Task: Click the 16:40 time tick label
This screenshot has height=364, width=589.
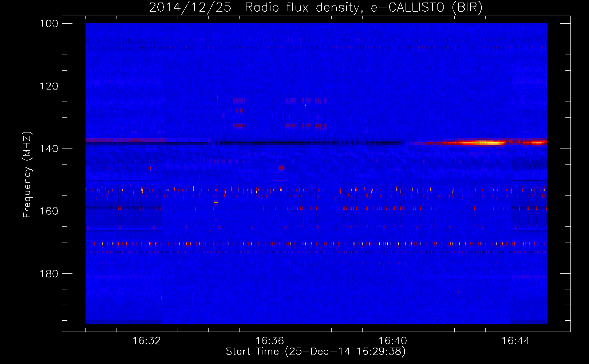Action: tap(393, 341)
